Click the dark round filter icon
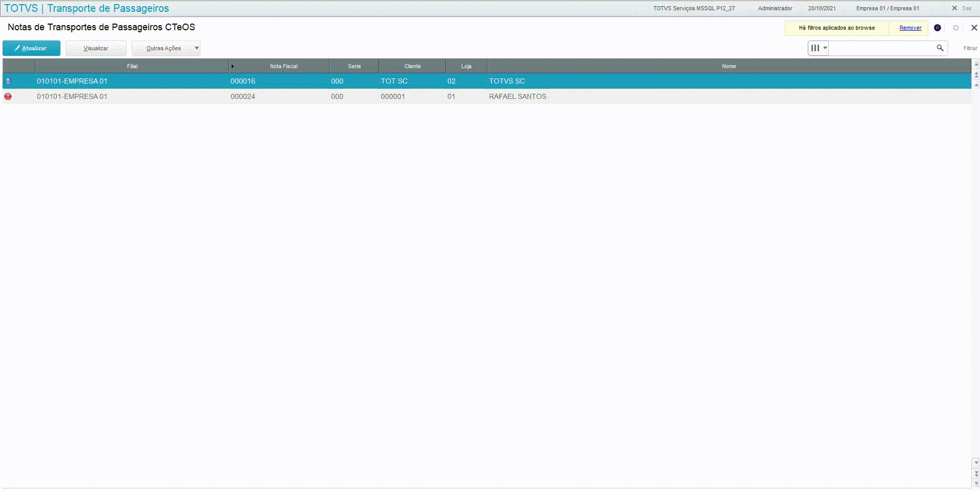This screenshot has height=491, width=980. click(937, 28)
